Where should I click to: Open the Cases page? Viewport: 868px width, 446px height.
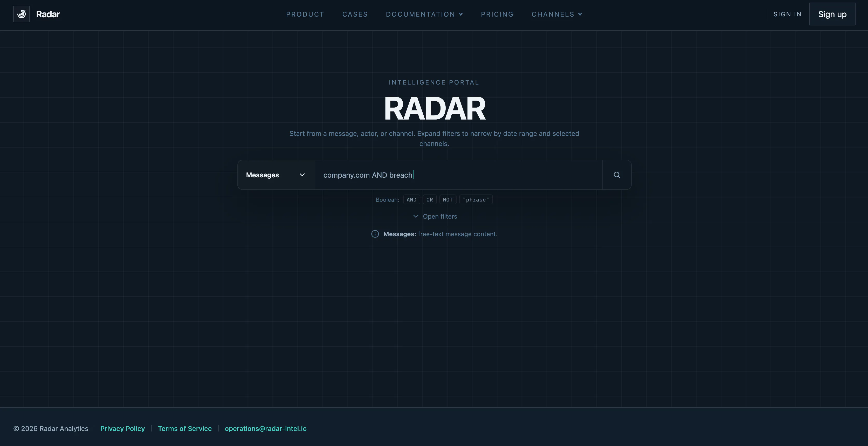[355, 14]
